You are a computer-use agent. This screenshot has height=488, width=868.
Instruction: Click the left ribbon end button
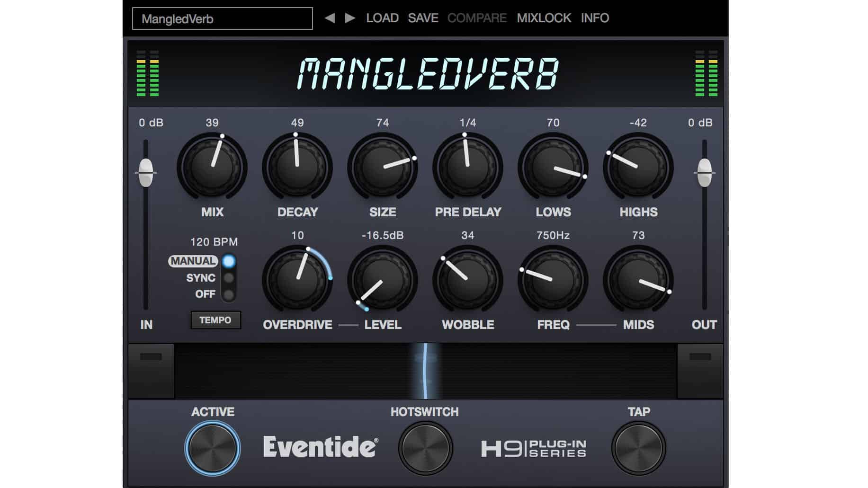pos(151,371)
